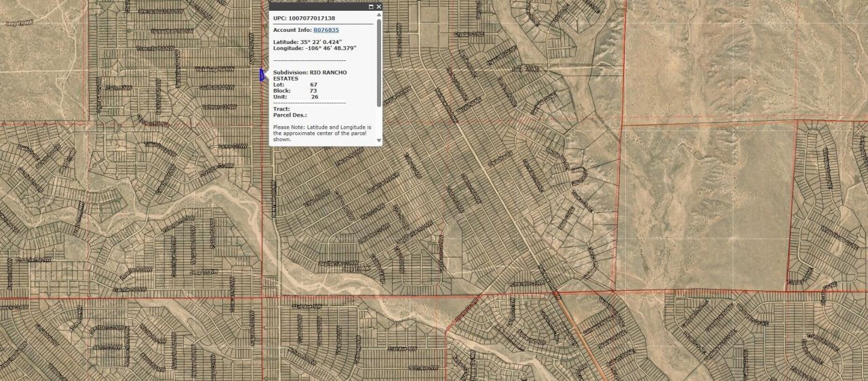Click the popup's dark title bar
868x381 pixels.
click(319, 7)
